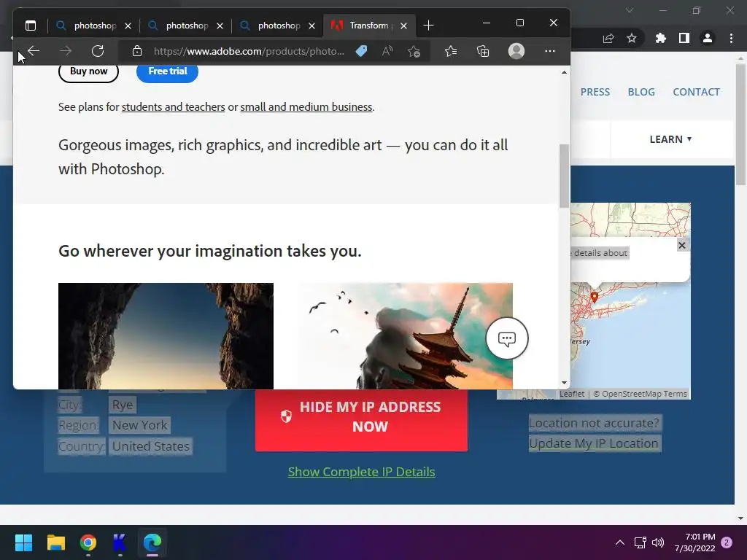Expand the LEARN dropdown menu
Screen dimensions: 747x560
click(x=671, y=139)
